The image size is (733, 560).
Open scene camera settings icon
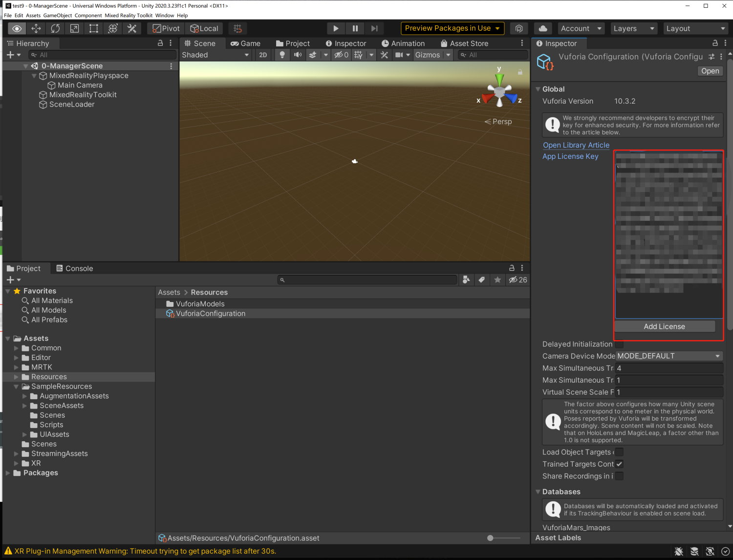tap(399, 55)
